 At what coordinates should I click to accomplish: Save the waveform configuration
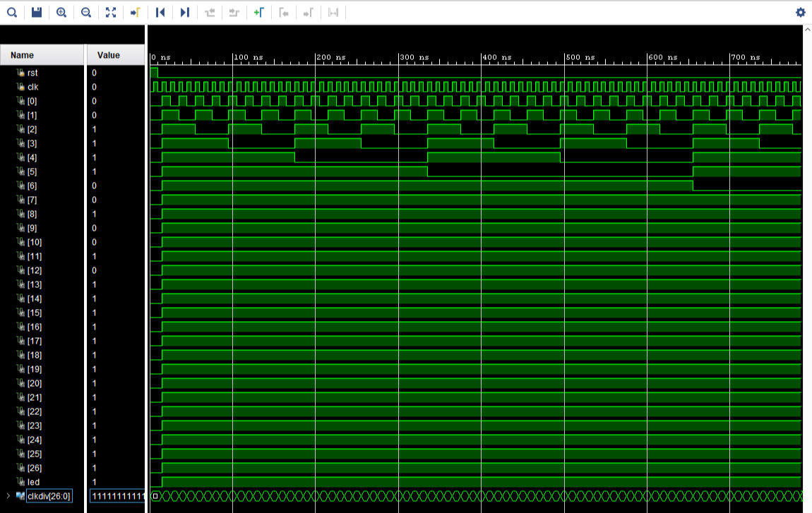pos(35,12)
